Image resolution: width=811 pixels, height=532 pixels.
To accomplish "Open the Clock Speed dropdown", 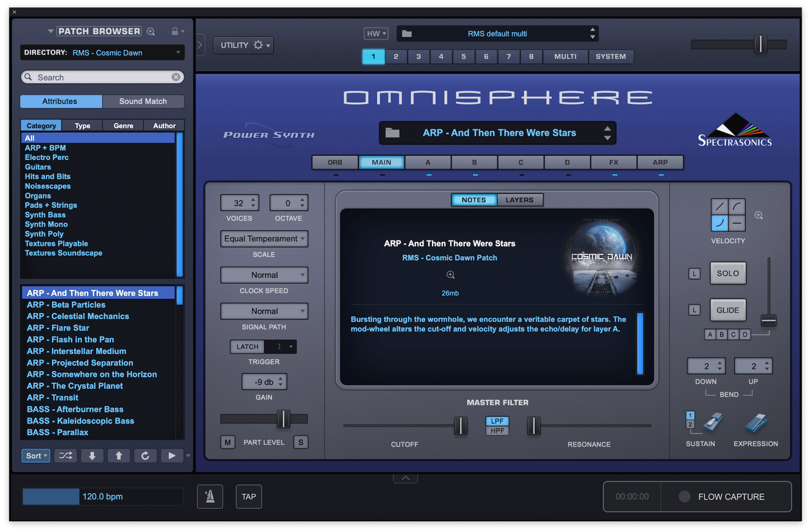I will click(264, 275).
